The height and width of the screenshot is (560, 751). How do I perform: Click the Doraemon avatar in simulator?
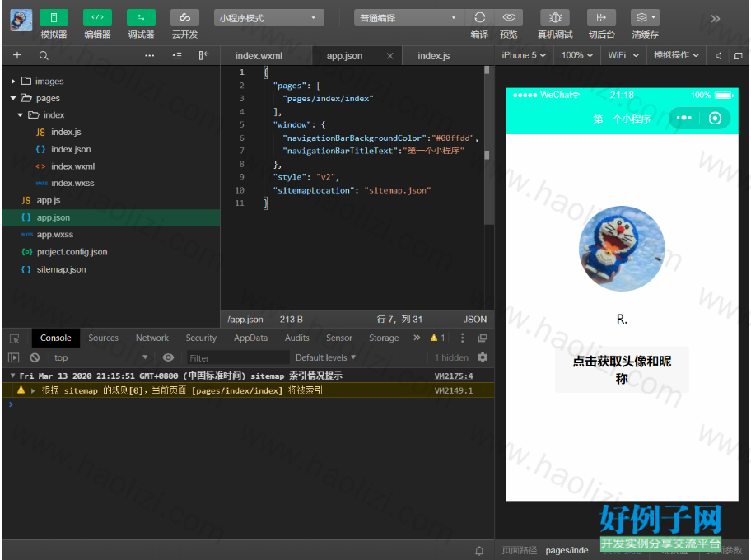point(622,249)
